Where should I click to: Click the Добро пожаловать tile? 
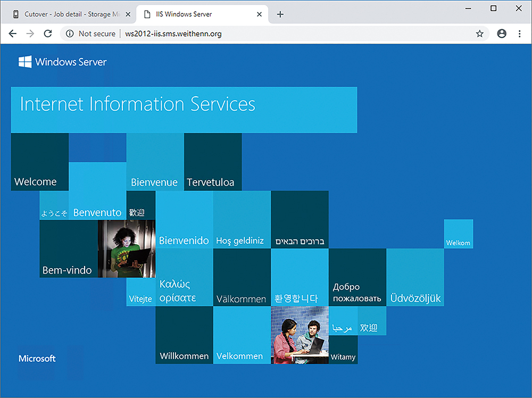358,277
